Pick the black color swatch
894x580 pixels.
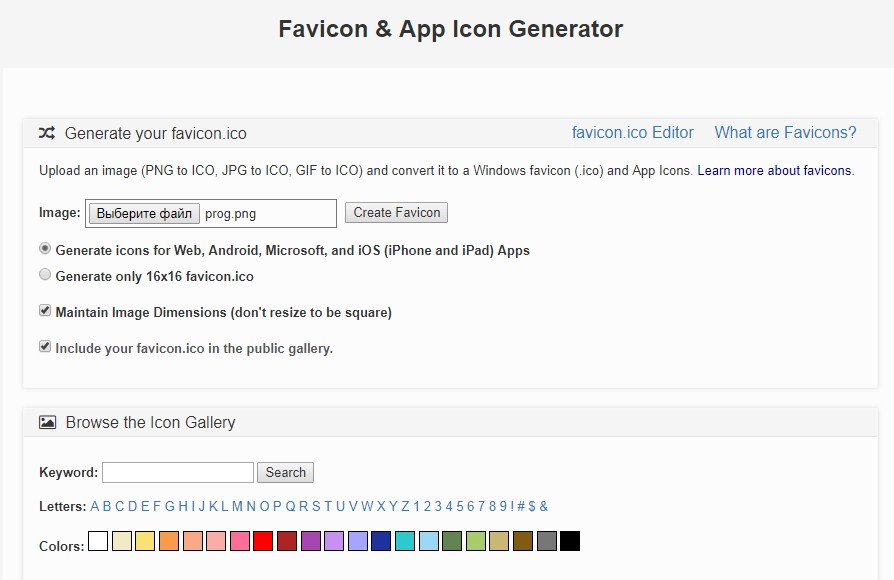570,541
